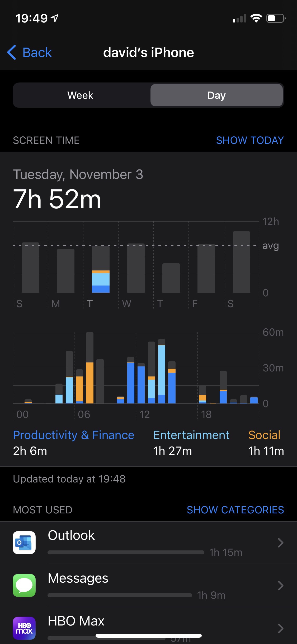Expand HBO Max row chevron

point(280,628)
